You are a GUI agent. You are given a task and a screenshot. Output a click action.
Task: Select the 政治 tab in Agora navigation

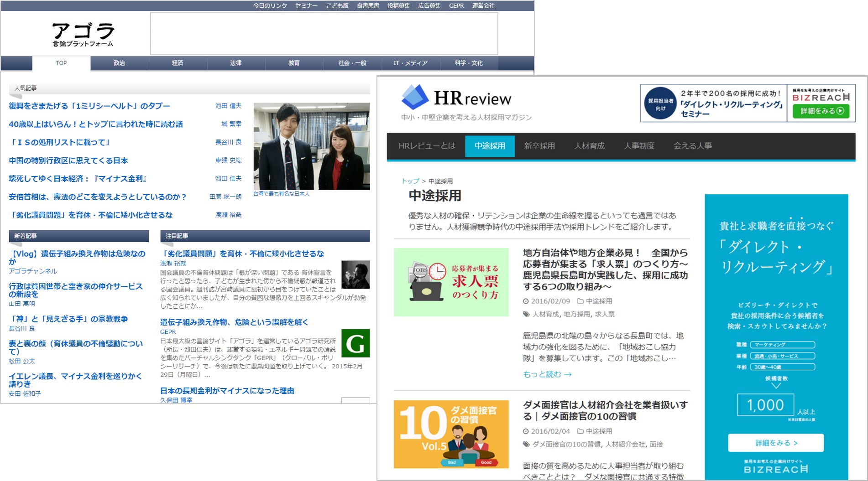pos(119,63)
